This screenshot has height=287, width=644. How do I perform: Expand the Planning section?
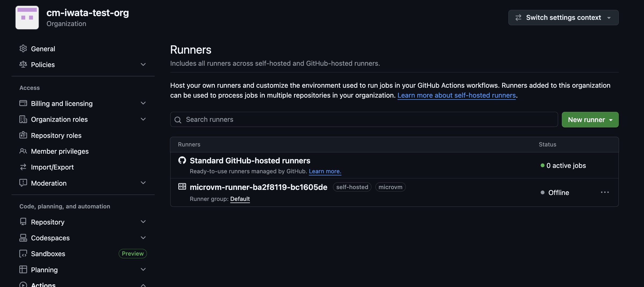(143, 269)
